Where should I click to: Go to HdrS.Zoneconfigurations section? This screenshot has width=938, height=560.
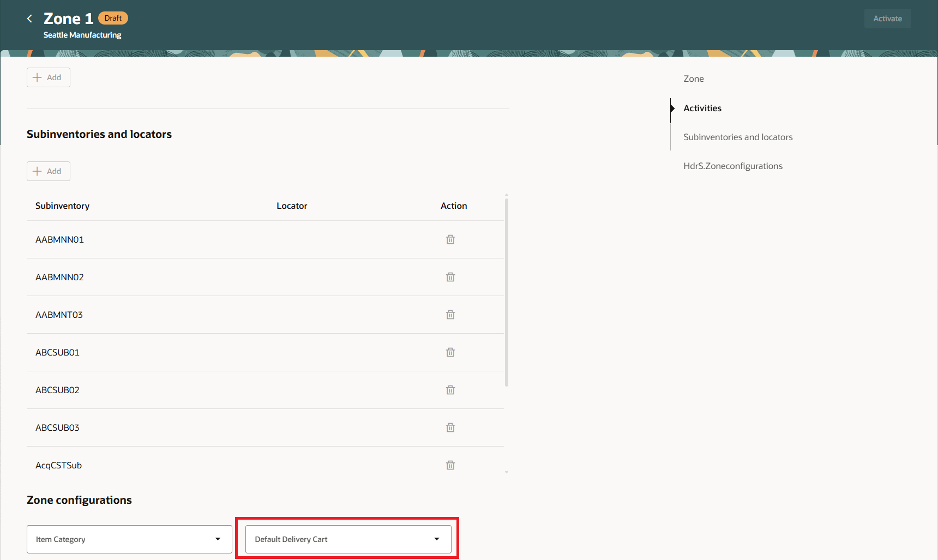pyautogui.click(x=733, y=166)
